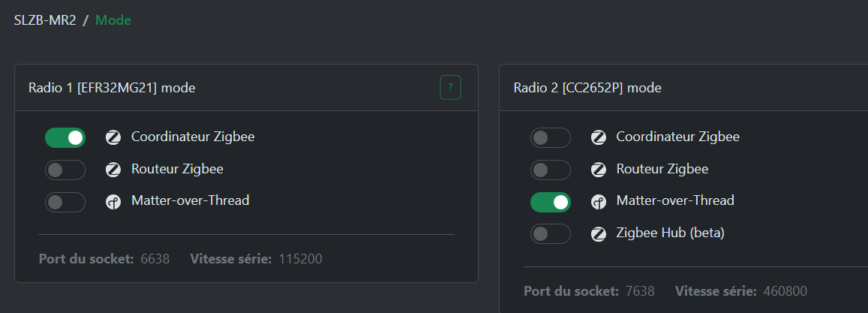Screen dimensions: 868x313
Task: Click Zigbee icon beside Zigbee Hub (beta)
Action: coord(599,234)
